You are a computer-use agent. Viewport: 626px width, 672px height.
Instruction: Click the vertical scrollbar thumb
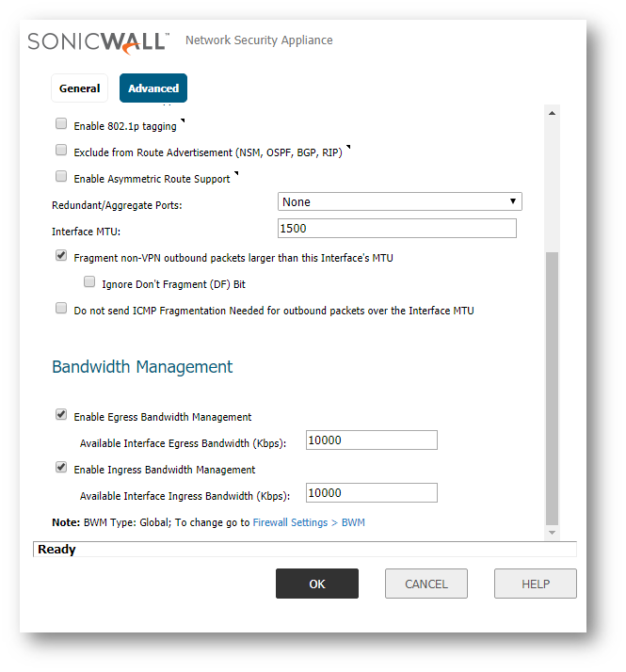[x=552, y=389]
